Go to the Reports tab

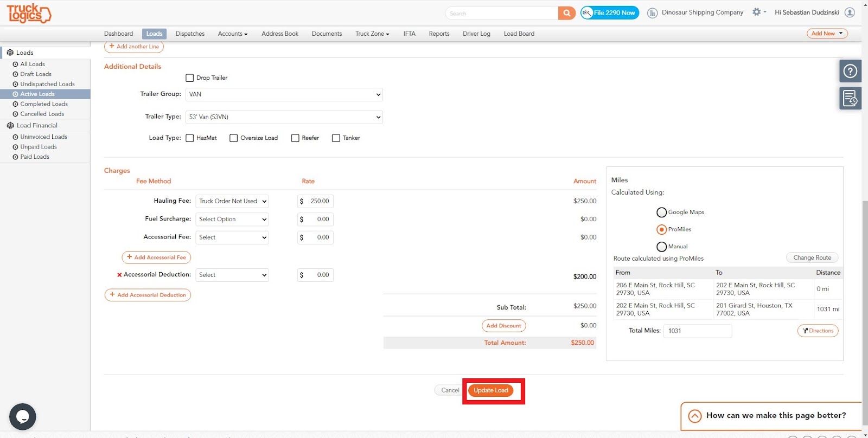tap(439, 34)
